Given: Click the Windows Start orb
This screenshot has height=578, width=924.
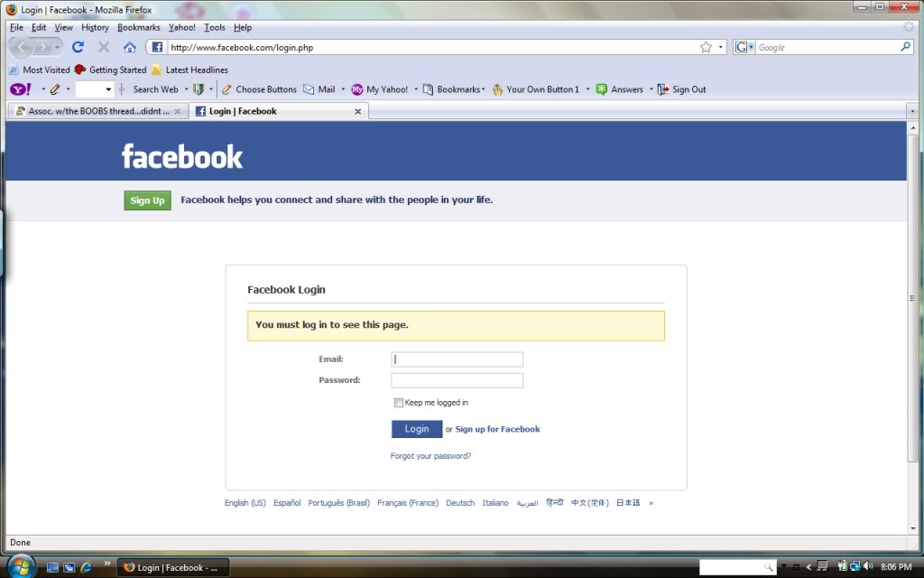Looking at the screenshot, I should pyautogui.click(x=19, y=566).
